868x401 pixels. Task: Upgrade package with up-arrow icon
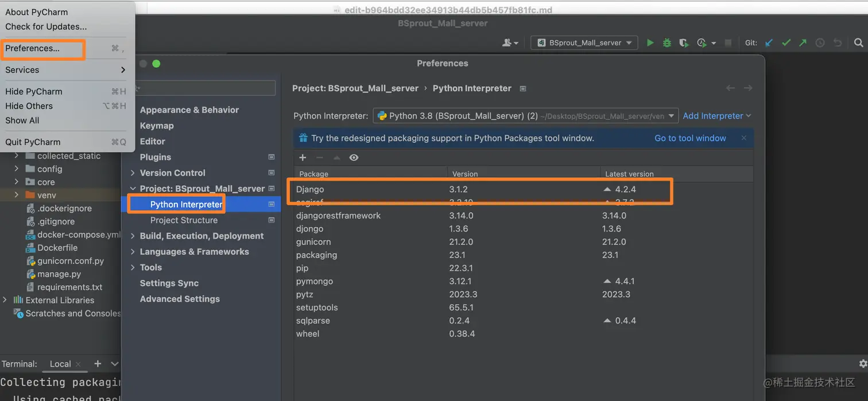point(337,158)
